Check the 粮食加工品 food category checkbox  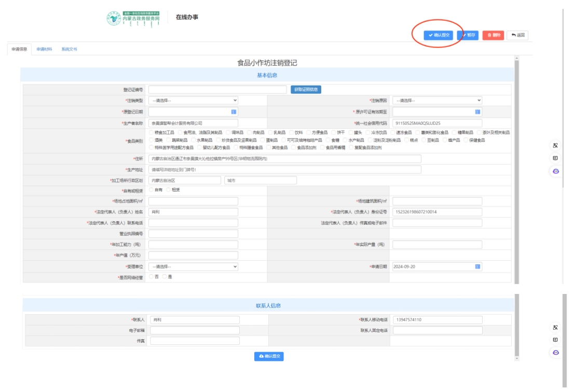[152, 132]
